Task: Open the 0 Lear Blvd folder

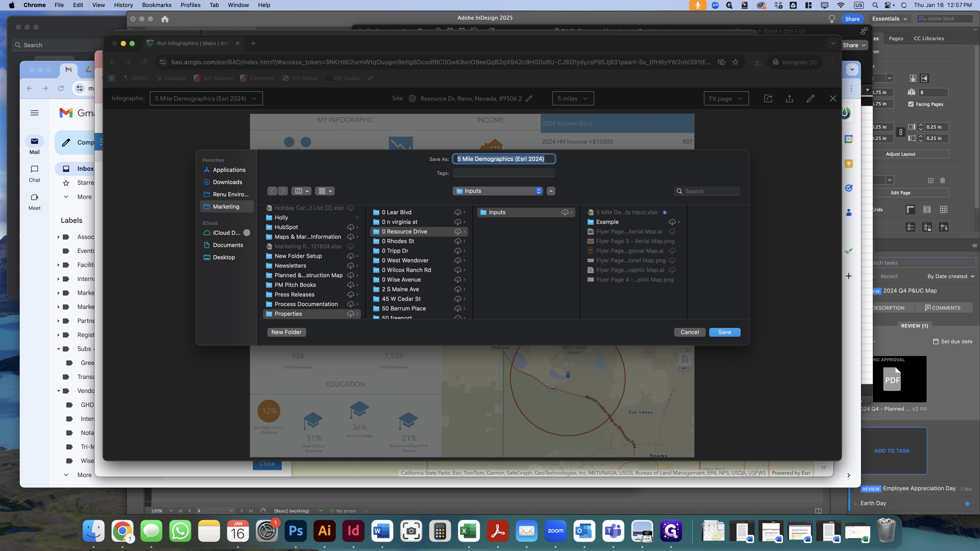Action: click(419, 212)
